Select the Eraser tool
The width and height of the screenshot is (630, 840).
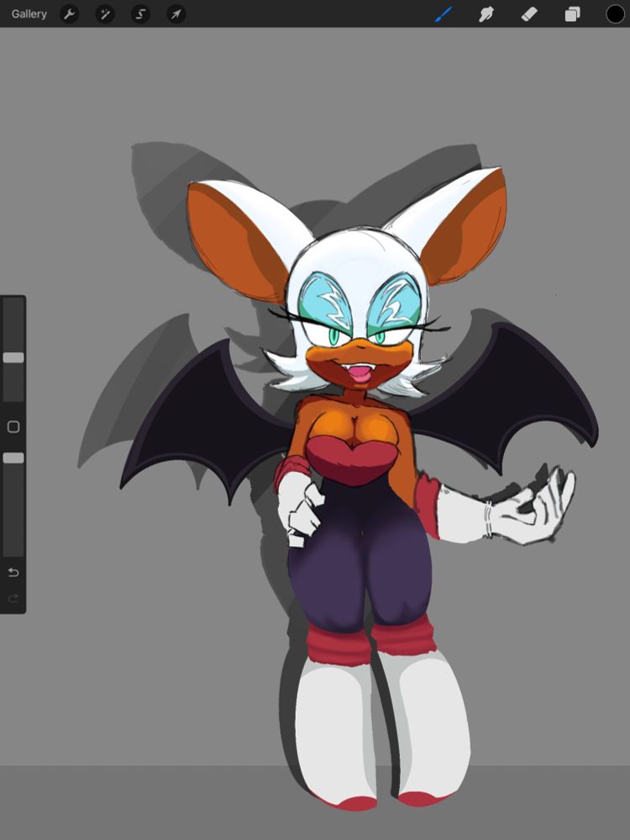[x=528, y=14]
